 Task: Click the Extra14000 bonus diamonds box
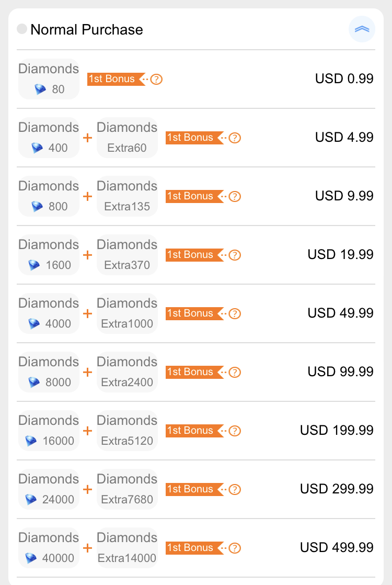(x=127, y=548)
